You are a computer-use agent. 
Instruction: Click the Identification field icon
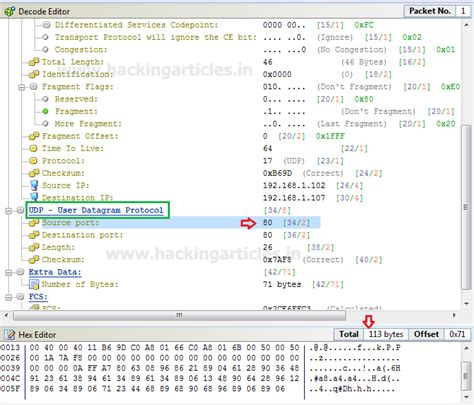tap(34, 74)
